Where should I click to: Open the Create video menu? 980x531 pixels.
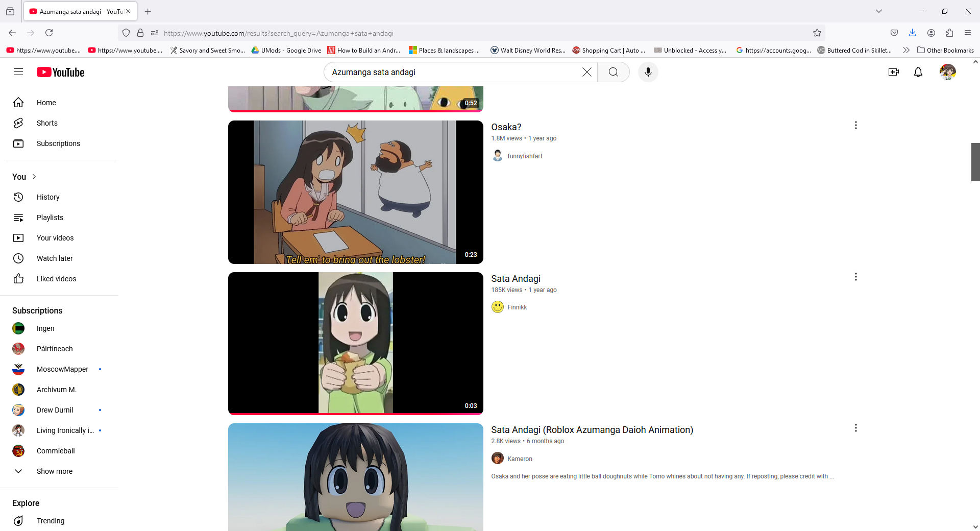894,72
